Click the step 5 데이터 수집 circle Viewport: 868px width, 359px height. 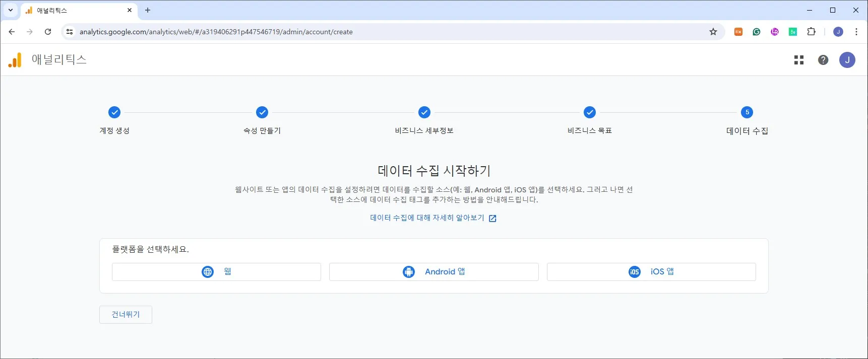pyautogui.click(x=747, y=112)
